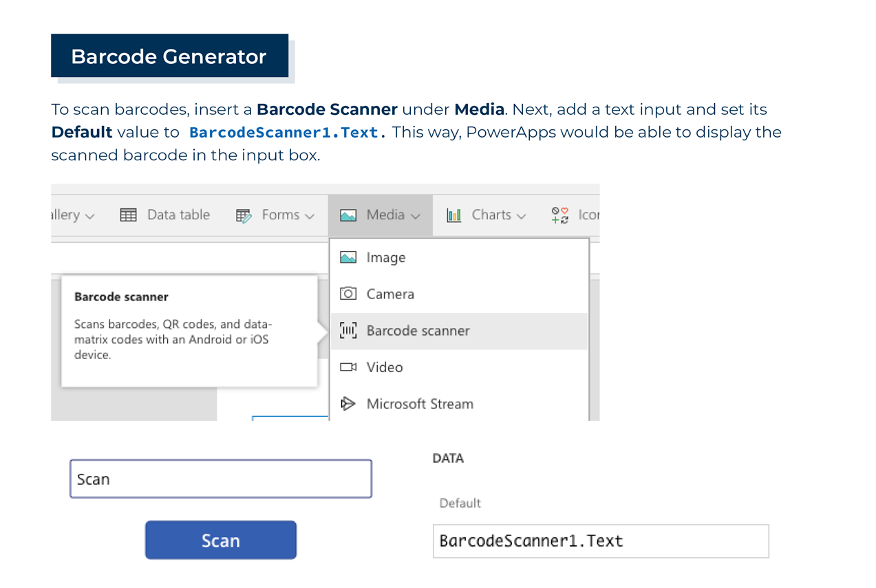This screenshot has width=876, height=588.
Task: Click the Default BarcodeScanner1.Text formula field
Action: [600, 541]
